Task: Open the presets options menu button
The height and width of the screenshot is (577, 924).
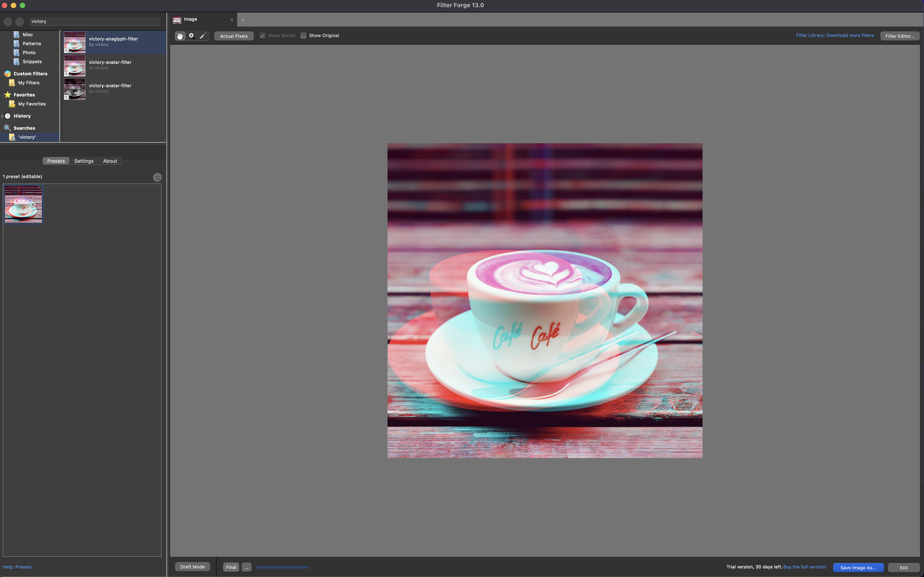Action: (x=157, y=177)
